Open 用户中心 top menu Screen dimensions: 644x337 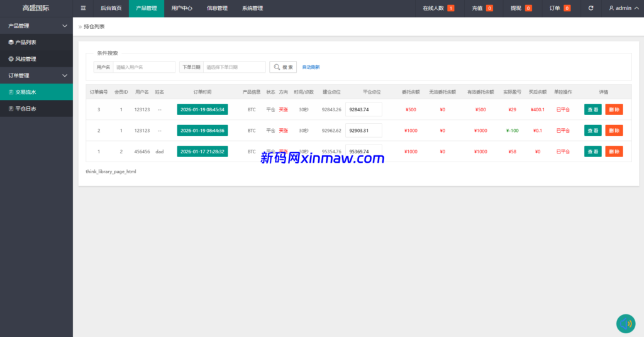[182, 8]
